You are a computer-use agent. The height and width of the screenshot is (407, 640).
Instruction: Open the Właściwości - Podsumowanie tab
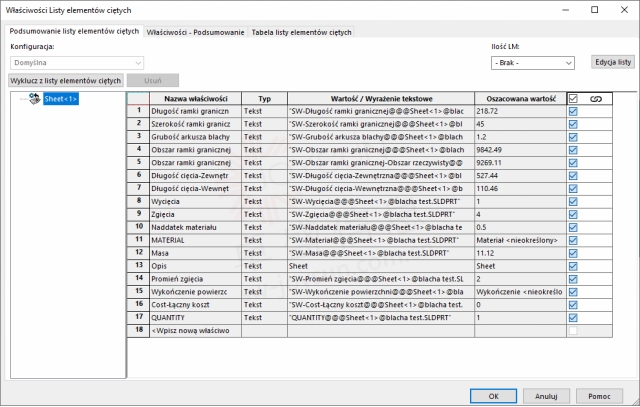tap(195, 32)
